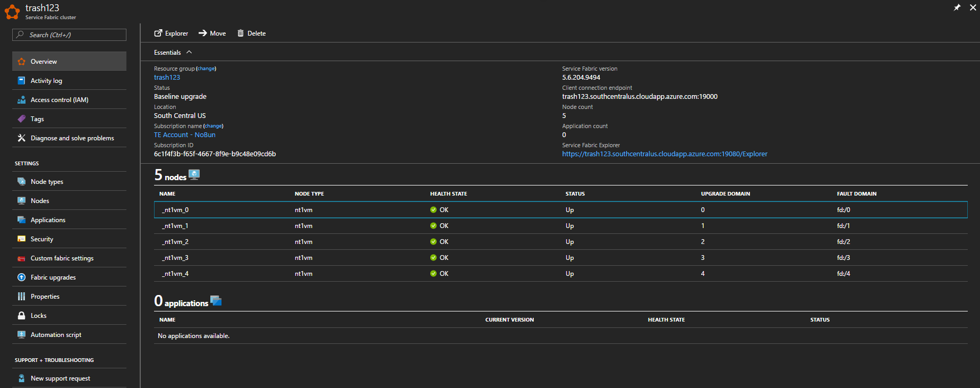
Task: Click change link beside Resource group
Action: [206, 69]
